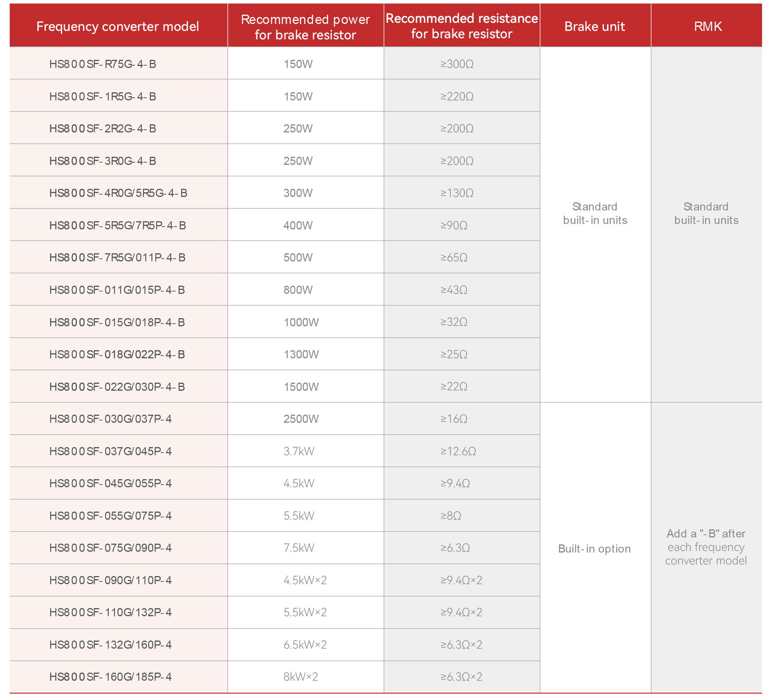Select the ≥300Ω resistance cell
This screenshot has height=700, width=772.
(462, 64)
